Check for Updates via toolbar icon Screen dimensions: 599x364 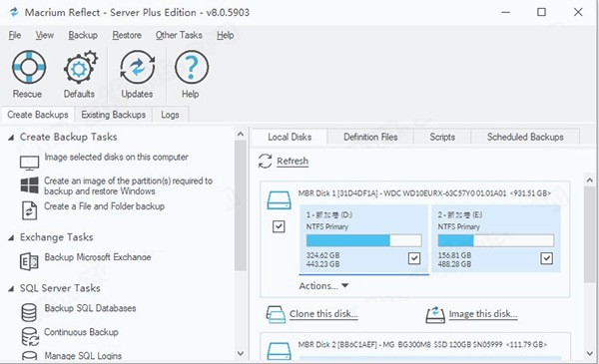pos(137,67)
